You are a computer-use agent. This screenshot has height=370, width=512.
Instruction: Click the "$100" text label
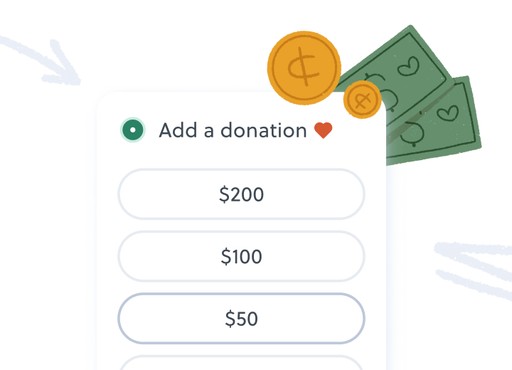pos(241,256)
